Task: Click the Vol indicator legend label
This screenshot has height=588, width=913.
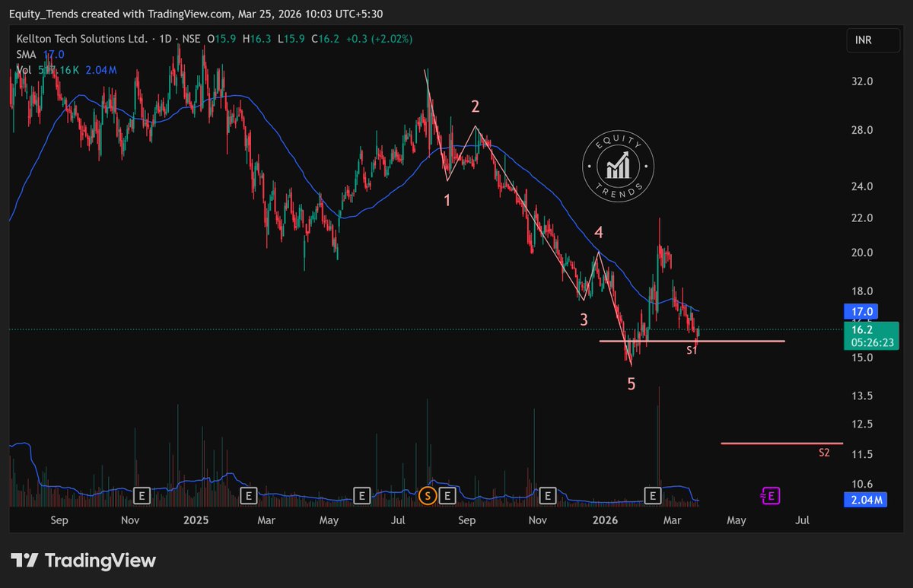Action: (x=24, y=69)
